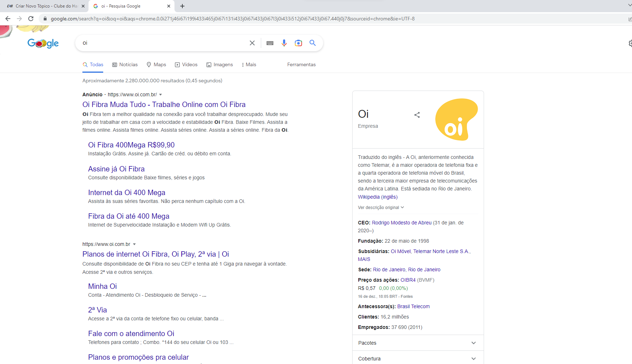Screen dimensions: 632x364
Task: Open 'Oi Fibra Muda Tudo' ad link
Action: coord(164,105)
